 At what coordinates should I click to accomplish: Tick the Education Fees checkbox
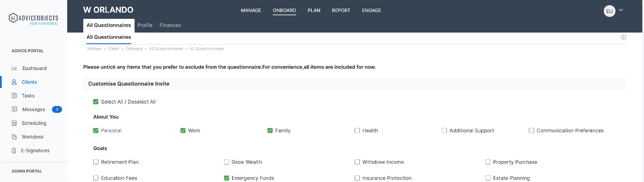[96, 178]
